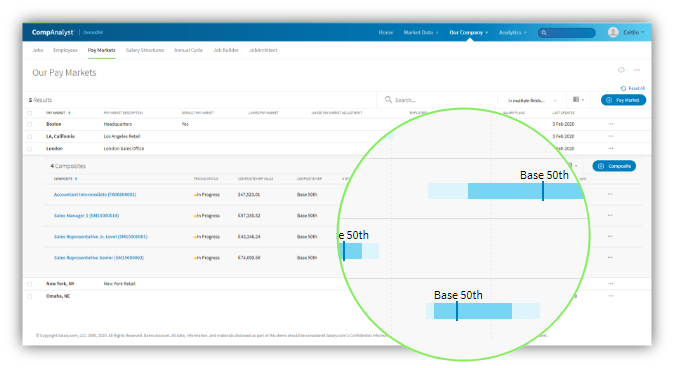This screenshot has height=368, width=674.
Task: Click the blue Composite button
Action: point(614,166)
